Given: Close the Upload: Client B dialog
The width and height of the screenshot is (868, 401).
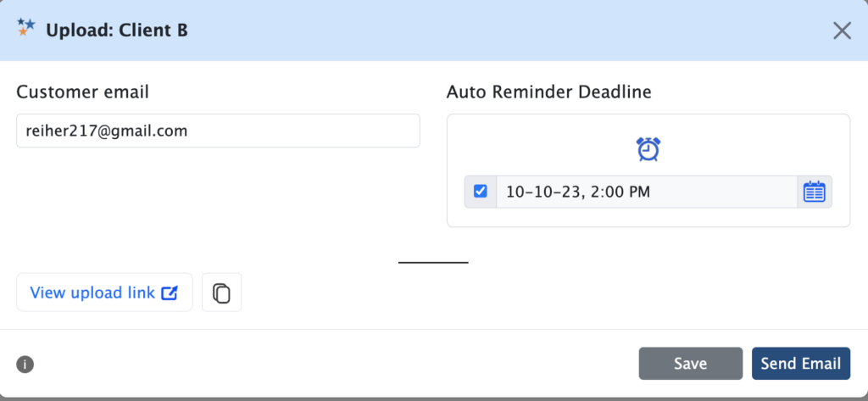Looking at the screenshot, I should pos(842,31).
